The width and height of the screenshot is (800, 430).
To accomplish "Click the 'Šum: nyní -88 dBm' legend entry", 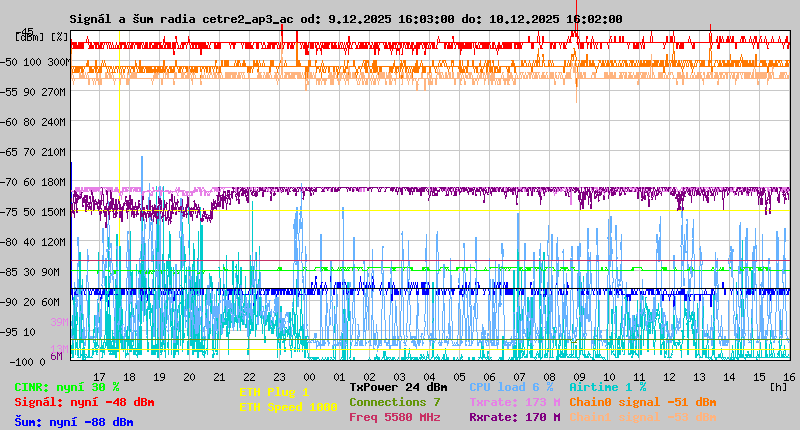I will [74, 422].
